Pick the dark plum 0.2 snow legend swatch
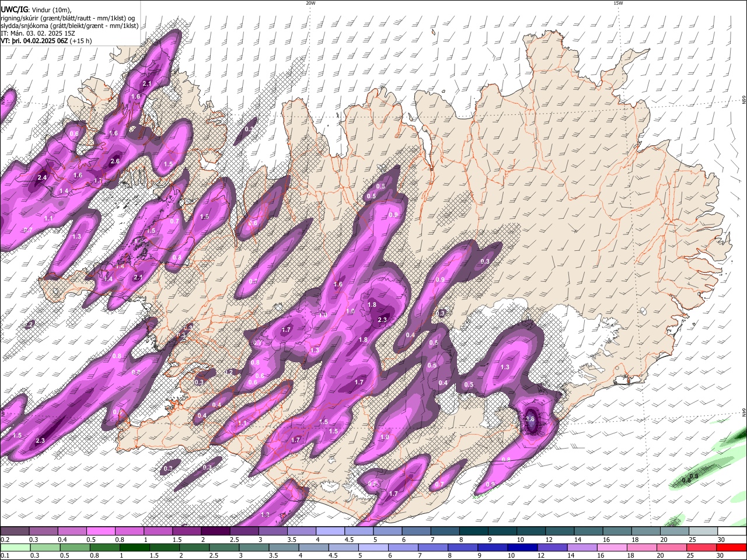The height and width of the screenshot is (560, 747). 15,532
